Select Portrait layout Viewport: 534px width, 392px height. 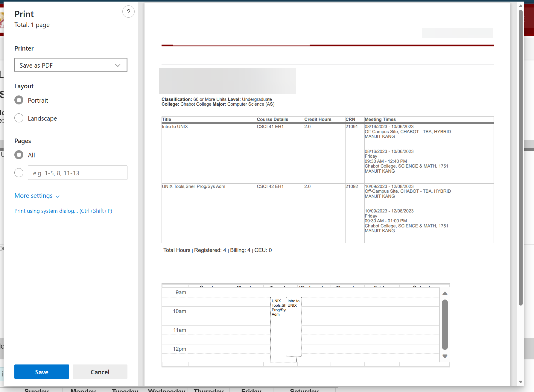coord(19,100)
